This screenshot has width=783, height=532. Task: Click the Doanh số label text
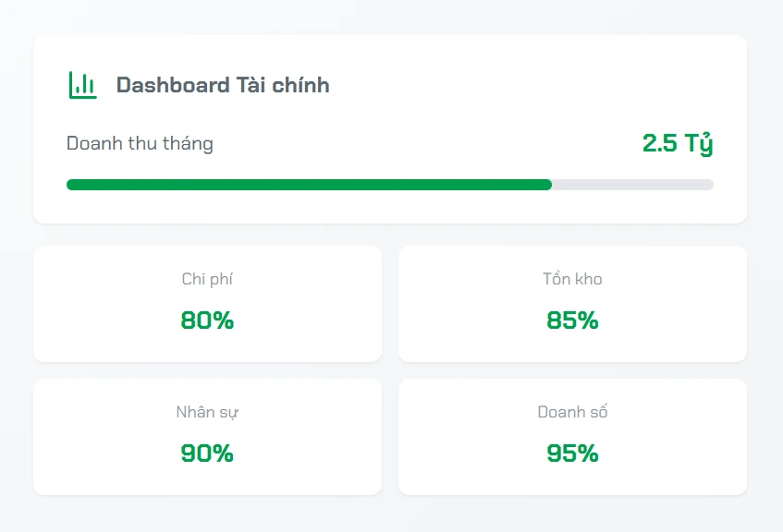coord(572,412)
